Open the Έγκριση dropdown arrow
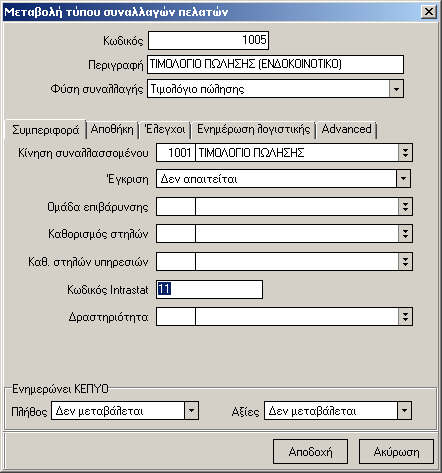The image size is (442, 473). [403, 179]
